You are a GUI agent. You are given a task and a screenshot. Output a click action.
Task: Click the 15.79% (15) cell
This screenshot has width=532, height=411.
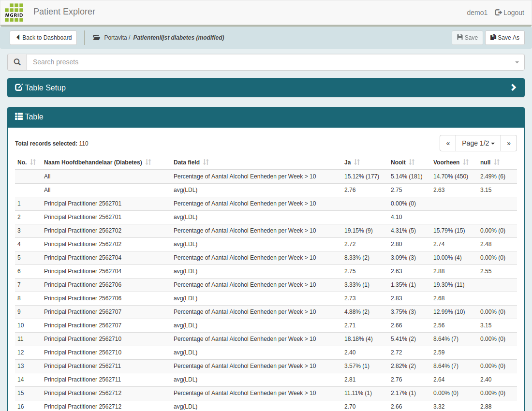click(x=449, y=231)
